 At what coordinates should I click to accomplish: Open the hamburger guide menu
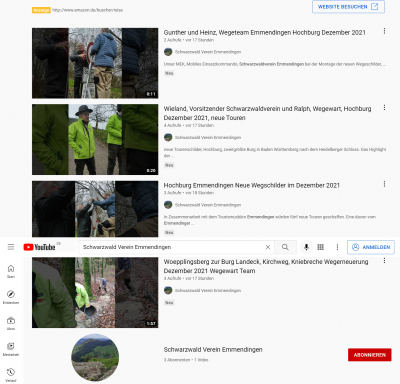pos(11,247)
